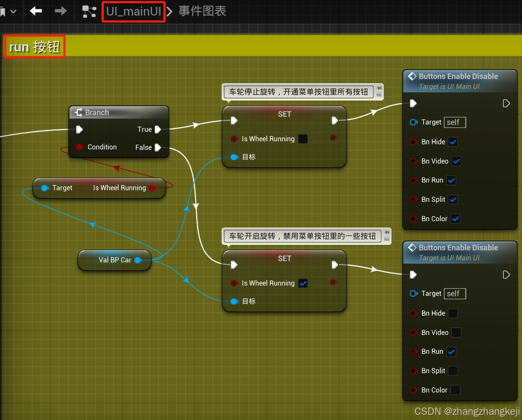This screenshot has width=522, height=420.
Task: Open 事件图表 breadcrumb
Action: [202, 11]
